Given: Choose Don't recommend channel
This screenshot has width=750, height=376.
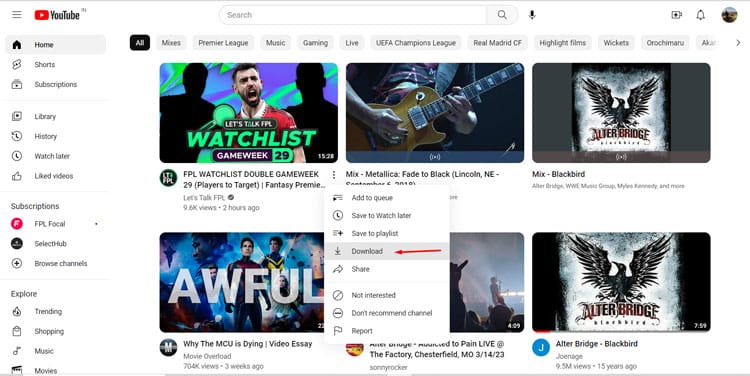Looking at the screenshot, I should point(386,313).
